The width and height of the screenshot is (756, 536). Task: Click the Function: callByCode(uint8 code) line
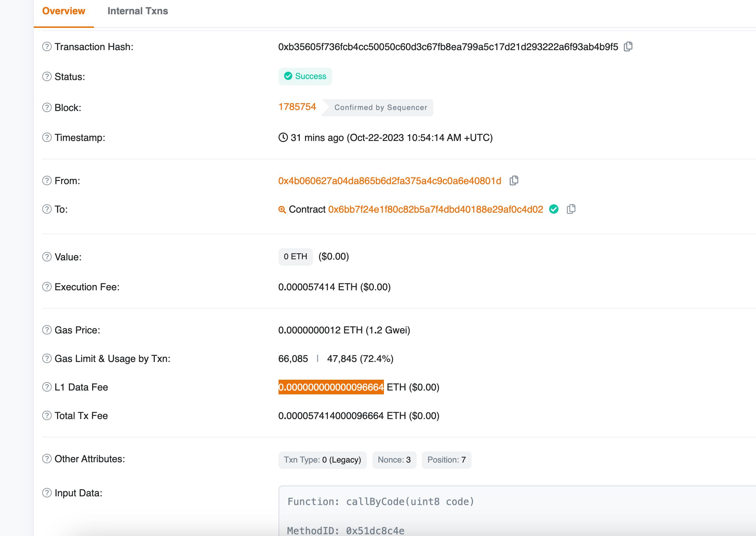click(381, 502)
